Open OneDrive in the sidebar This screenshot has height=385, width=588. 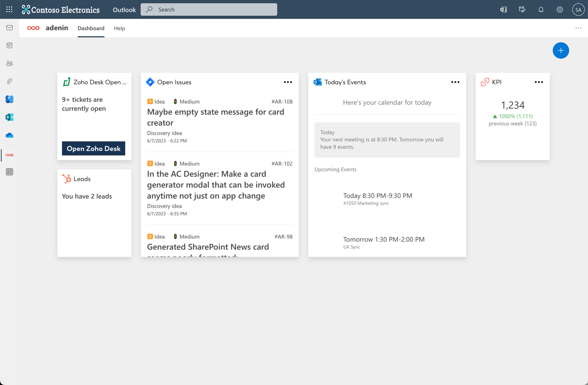tap(10, 135)
